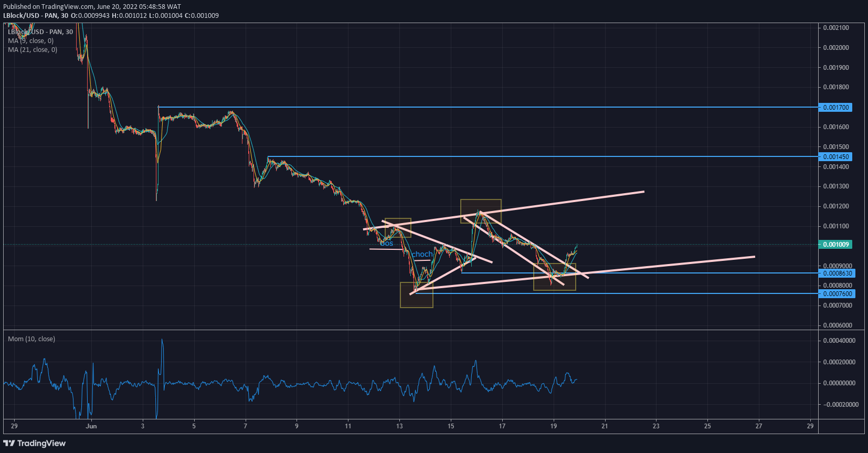
Task: Click the TradingView logo at bottom left
Action: point(35,444)
